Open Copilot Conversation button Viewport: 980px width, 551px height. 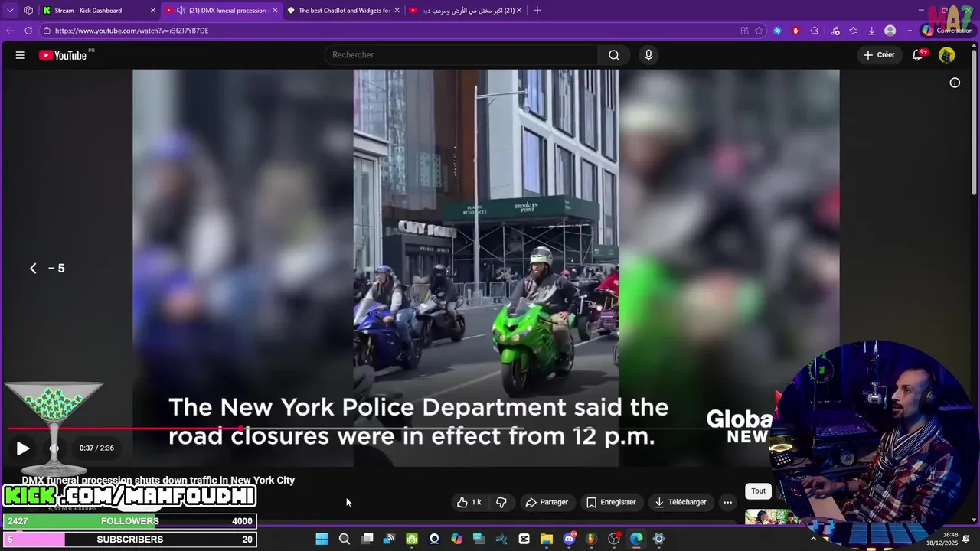[x=948, y=31]
